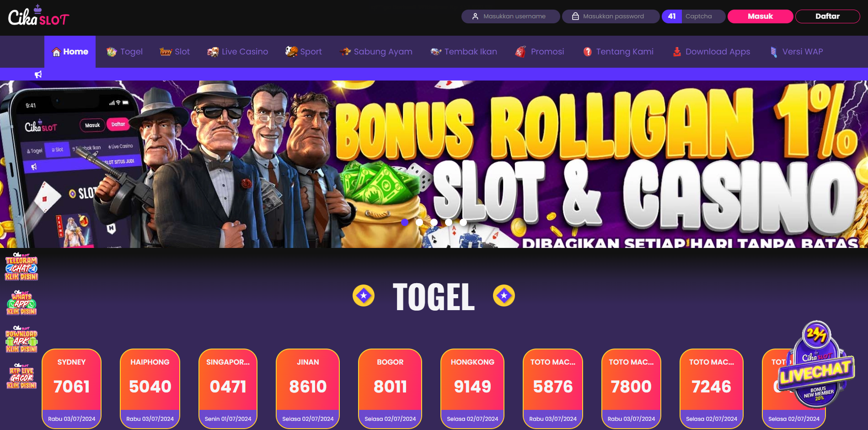Focus the Captcha input field
This screenshot has height=430, width=868.
pyautogui.click(x=703, y=16)
